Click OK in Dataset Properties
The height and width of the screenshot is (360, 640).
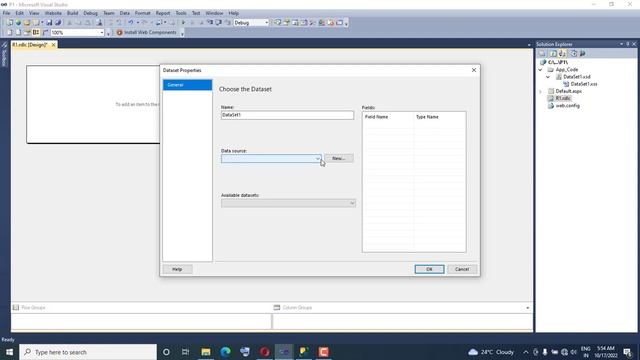tap(429, 269)
